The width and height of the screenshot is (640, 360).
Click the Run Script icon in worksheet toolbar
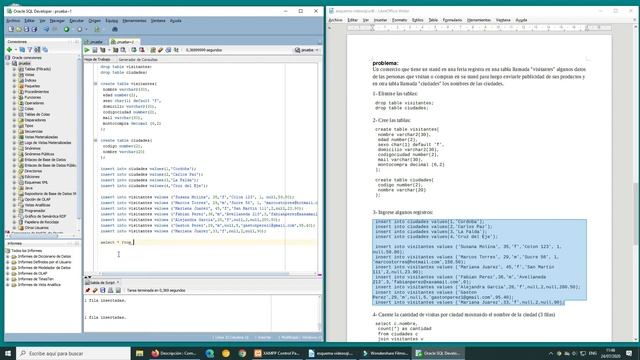(95, 50)
